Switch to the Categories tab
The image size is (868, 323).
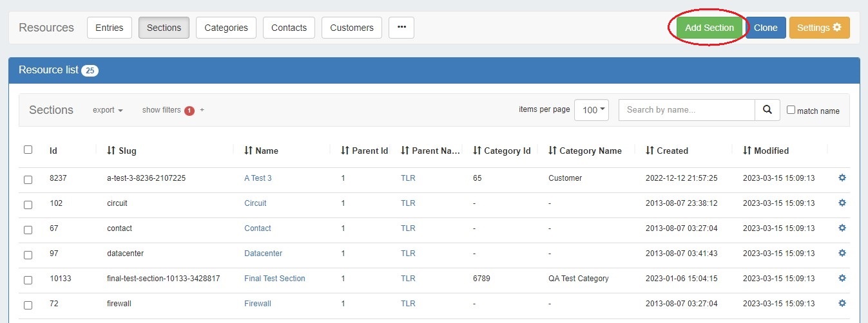click(x=226, y=28)
